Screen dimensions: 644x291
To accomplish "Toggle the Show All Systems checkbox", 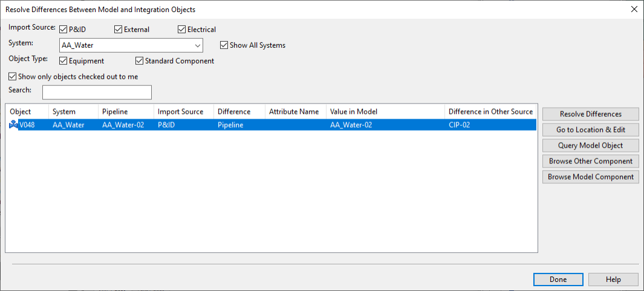I will point(224,45).
